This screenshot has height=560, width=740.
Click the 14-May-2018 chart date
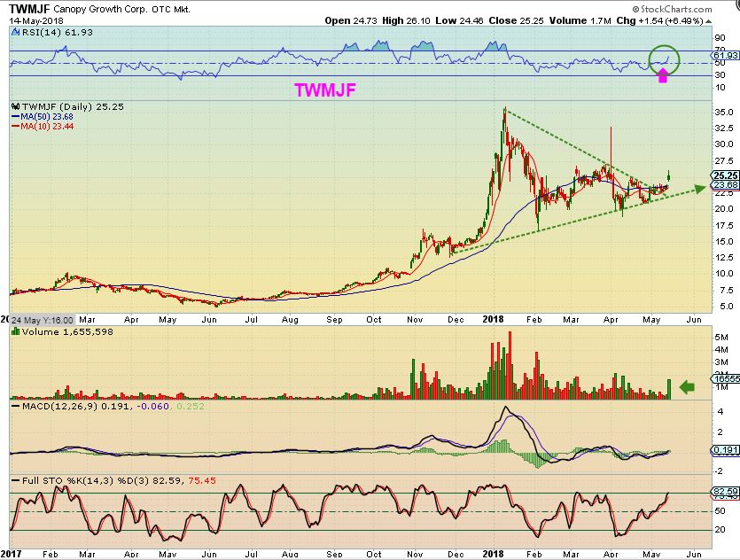click(35, 20)
